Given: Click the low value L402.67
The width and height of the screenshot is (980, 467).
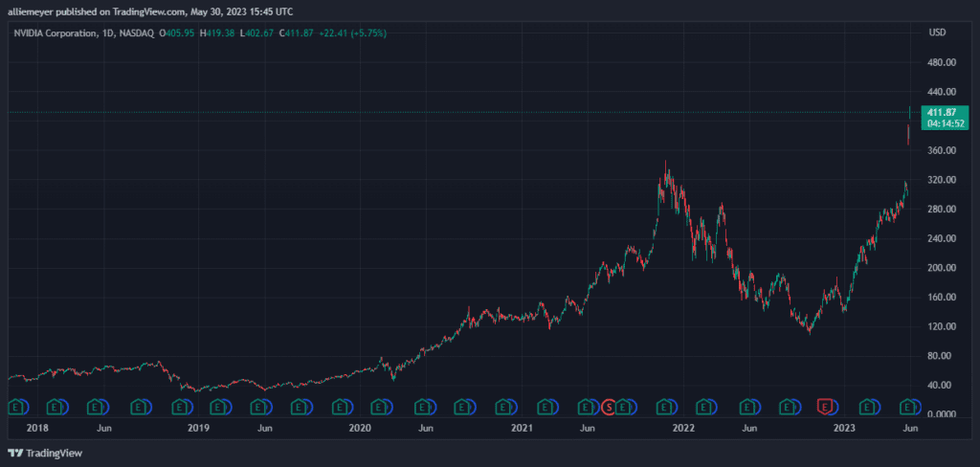Looking at the screenshot, I should point(256,33).
